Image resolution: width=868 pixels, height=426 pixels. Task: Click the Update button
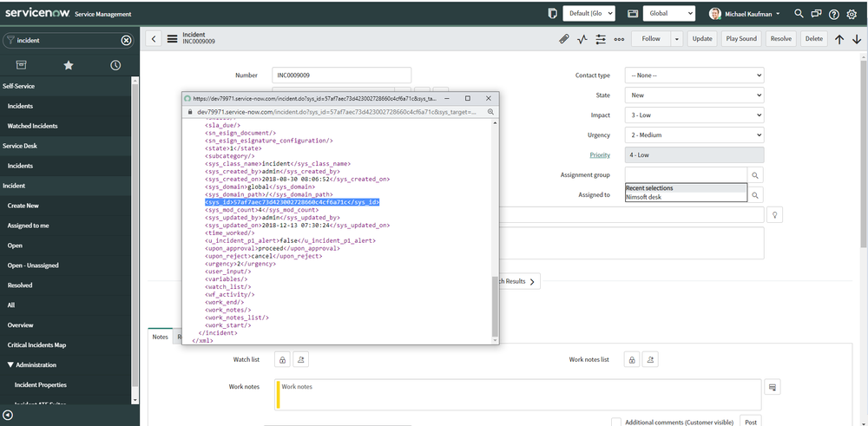point(702,39)
